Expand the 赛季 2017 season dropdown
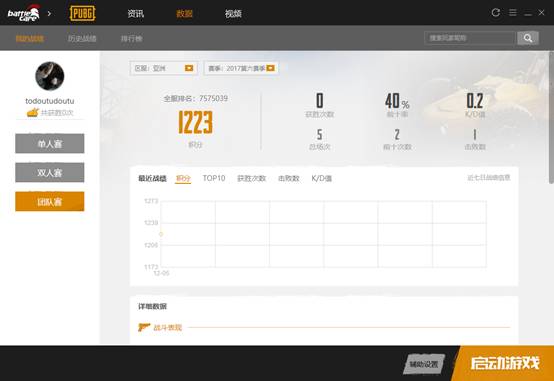 241,68
